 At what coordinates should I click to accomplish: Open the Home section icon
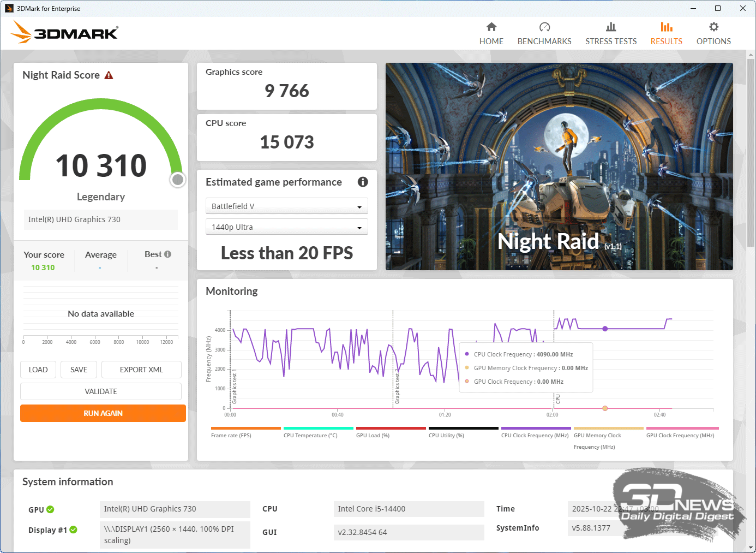(x=491, y=27)
